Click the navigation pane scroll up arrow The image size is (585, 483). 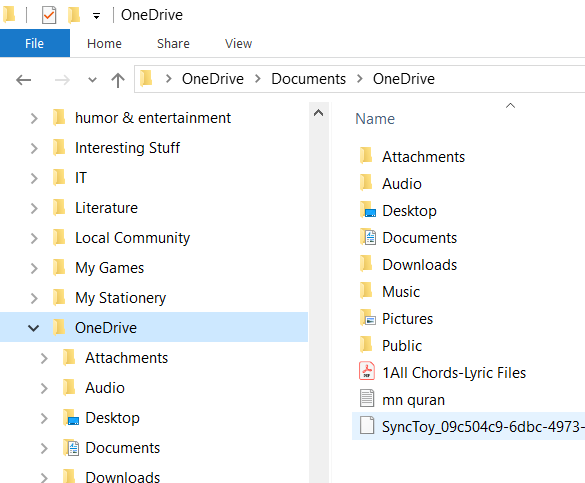(319, 113)
